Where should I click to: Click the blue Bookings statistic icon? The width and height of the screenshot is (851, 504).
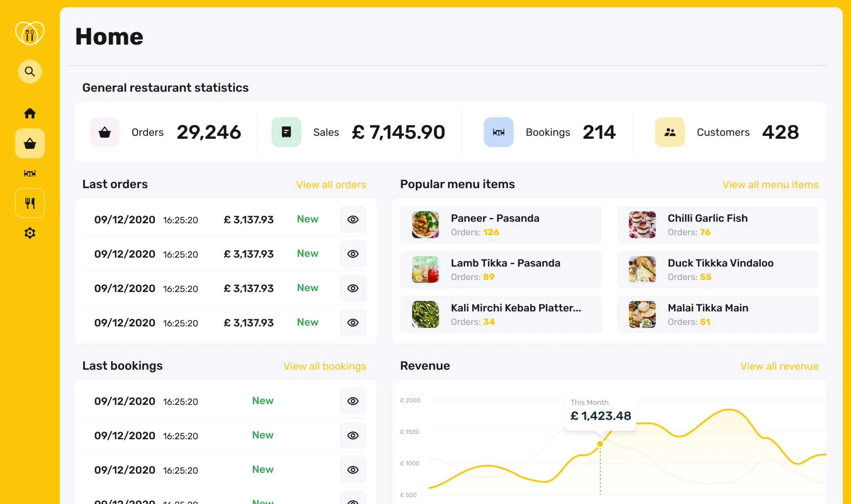point(498,132)
